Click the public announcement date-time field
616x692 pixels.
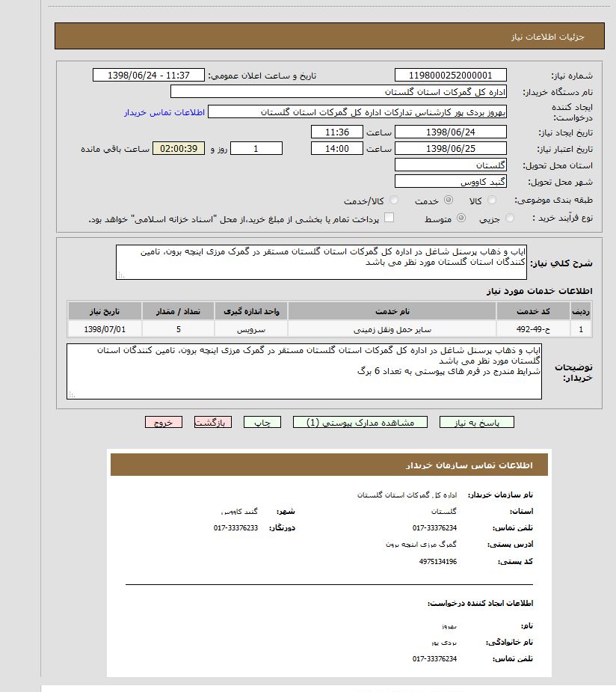[149, 75]
